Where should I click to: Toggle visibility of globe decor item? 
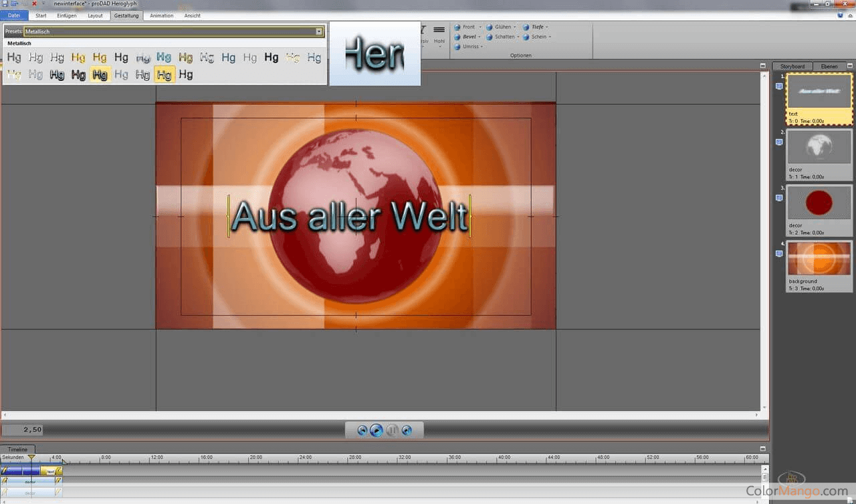pos(779,142)
